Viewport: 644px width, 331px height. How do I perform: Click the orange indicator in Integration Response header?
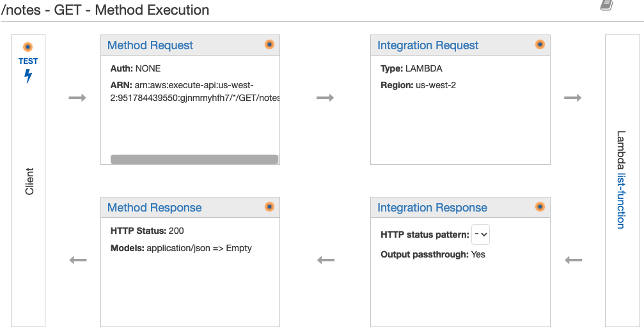click(540, 207)
